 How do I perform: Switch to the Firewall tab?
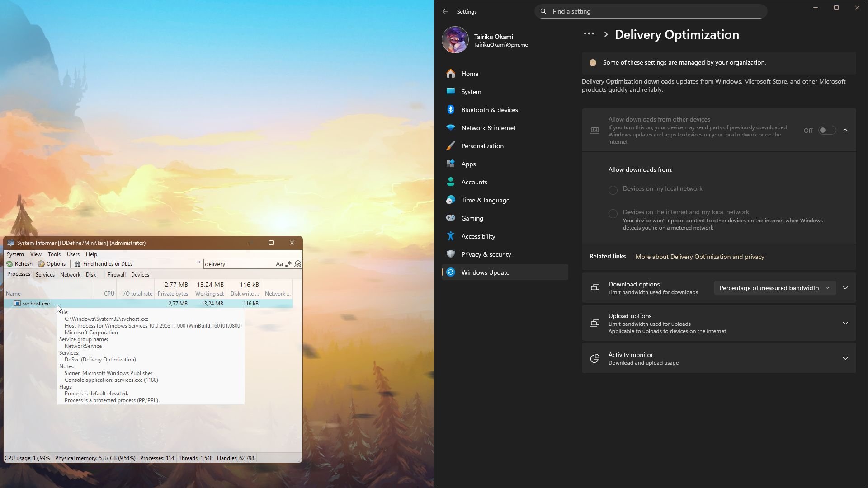117,275
